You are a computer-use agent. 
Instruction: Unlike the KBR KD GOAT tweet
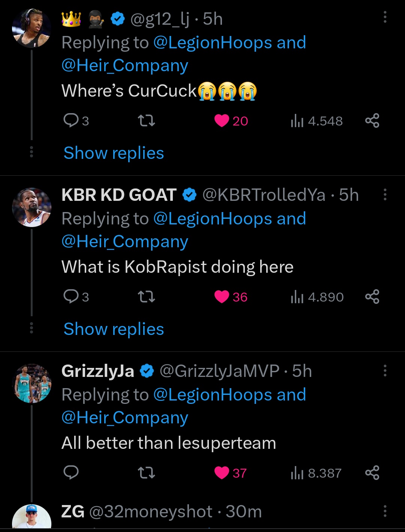coord(222,297)
